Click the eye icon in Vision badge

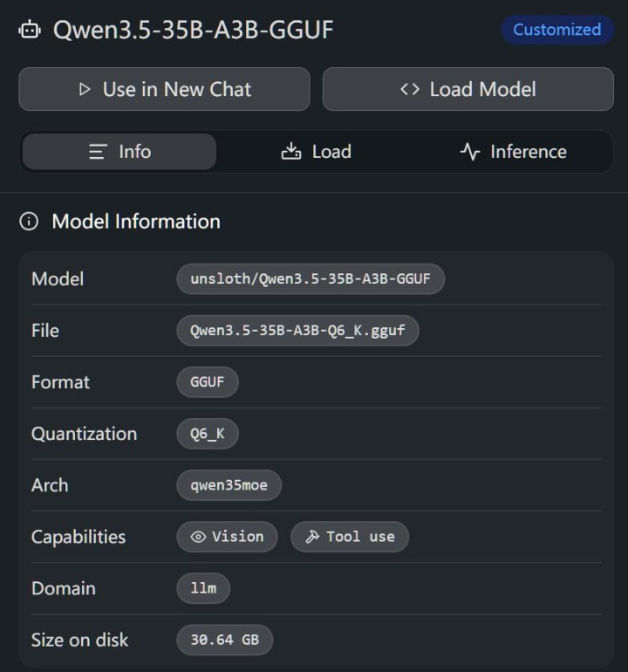pyautogui.click(x=198, y=537)
